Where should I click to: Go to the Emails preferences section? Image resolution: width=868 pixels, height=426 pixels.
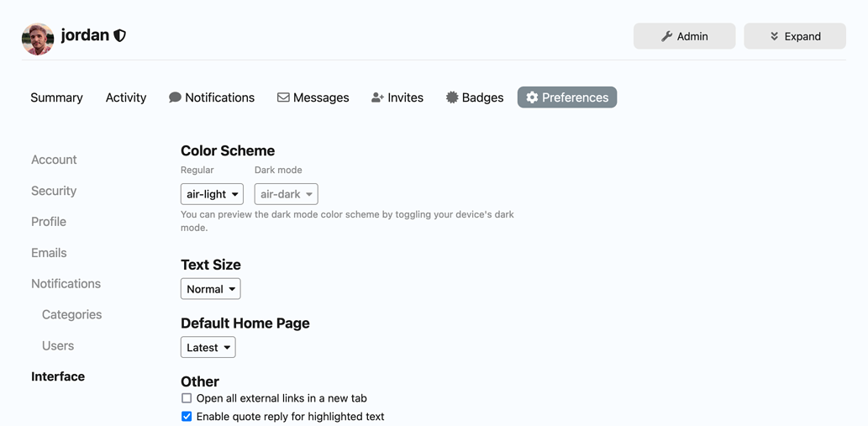49,253
